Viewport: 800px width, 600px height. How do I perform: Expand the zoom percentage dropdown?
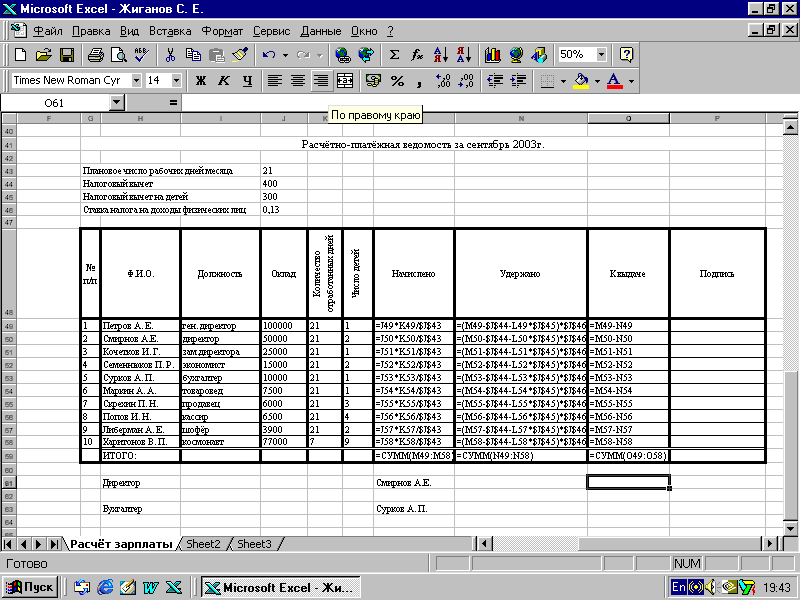click(x=600, y=55)
